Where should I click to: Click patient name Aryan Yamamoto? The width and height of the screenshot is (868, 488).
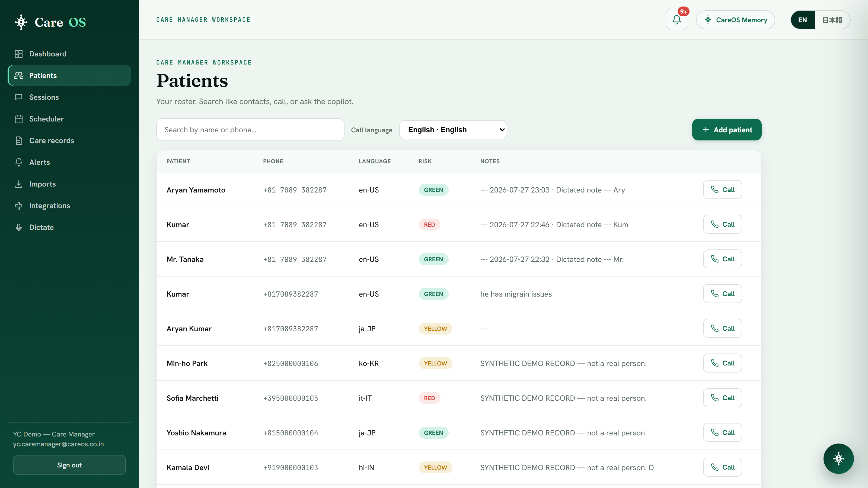[196, 190]
